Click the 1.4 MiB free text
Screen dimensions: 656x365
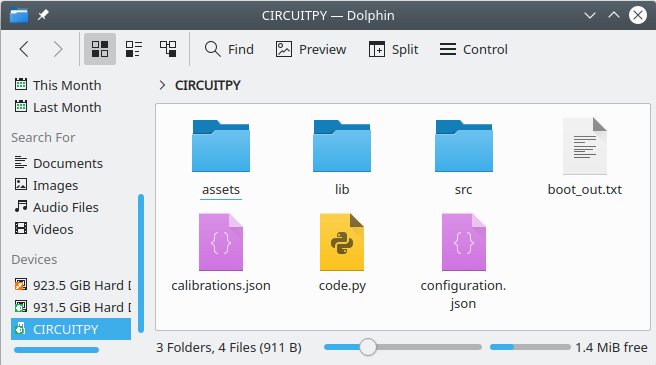[612, 347]
